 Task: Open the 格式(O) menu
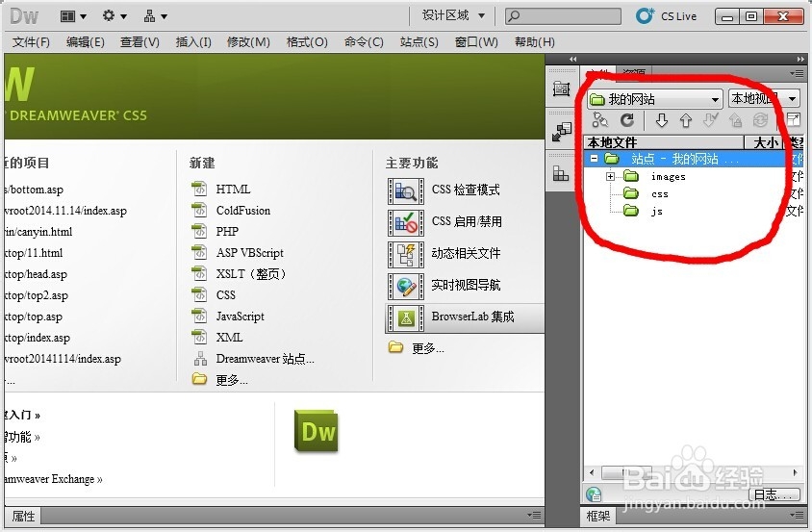[307, 42]
